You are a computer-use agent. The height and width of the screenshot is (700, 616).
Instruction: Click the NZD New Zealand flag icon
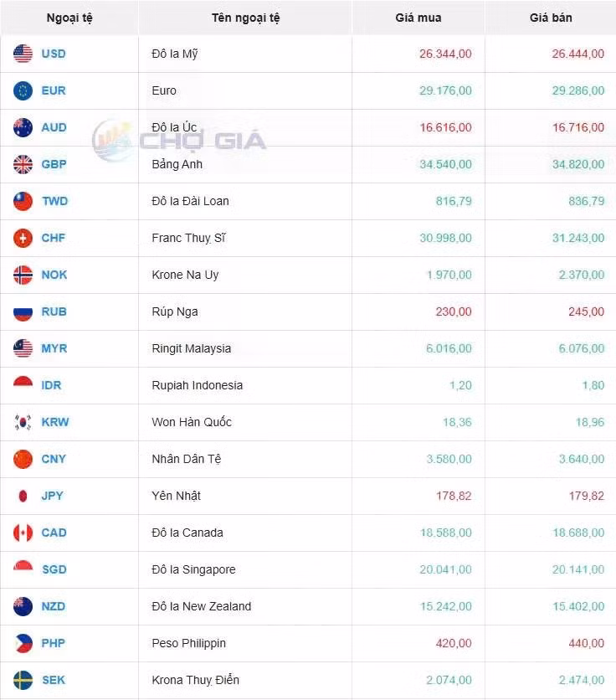point(23,606)
